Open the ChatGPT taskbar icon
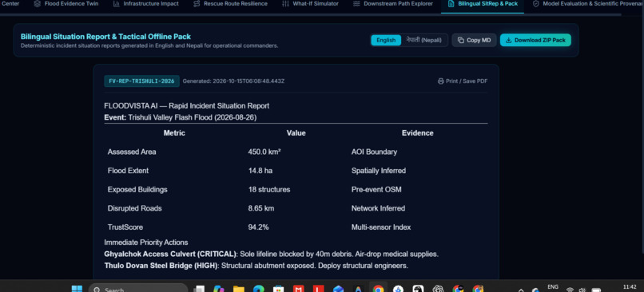The height and width of the screenshot is (292, 644). [438, 289]
